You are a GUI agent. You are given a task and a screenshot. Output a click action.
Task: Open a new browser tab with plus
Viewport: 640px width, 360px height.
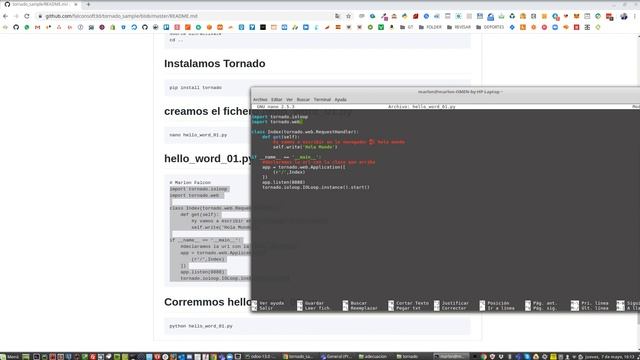tap(88, 4)
